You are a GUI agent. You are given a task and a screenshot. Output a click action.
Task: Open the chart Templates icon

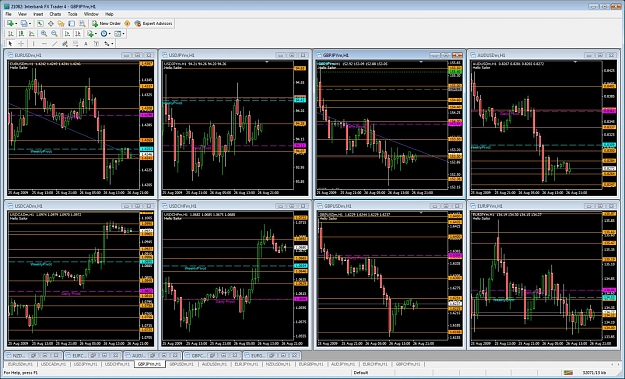click(x=118, y=33)
